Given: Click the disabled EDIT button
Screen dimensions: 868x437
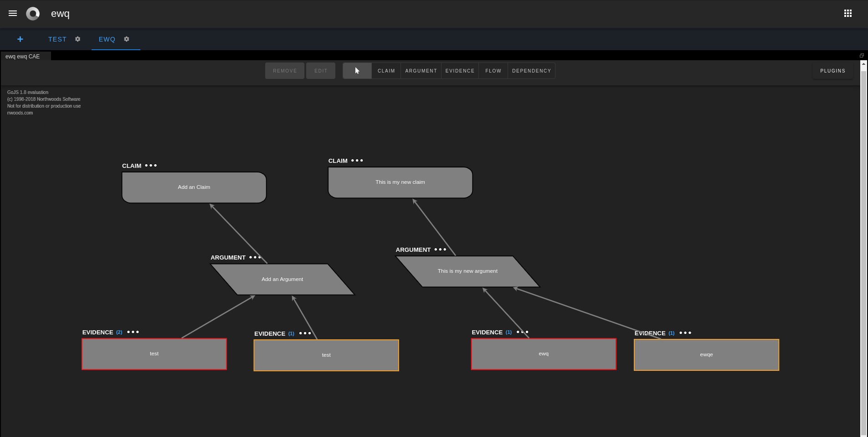Looking at the screenshot, I should pyautogui.click(x=321, y=71).
